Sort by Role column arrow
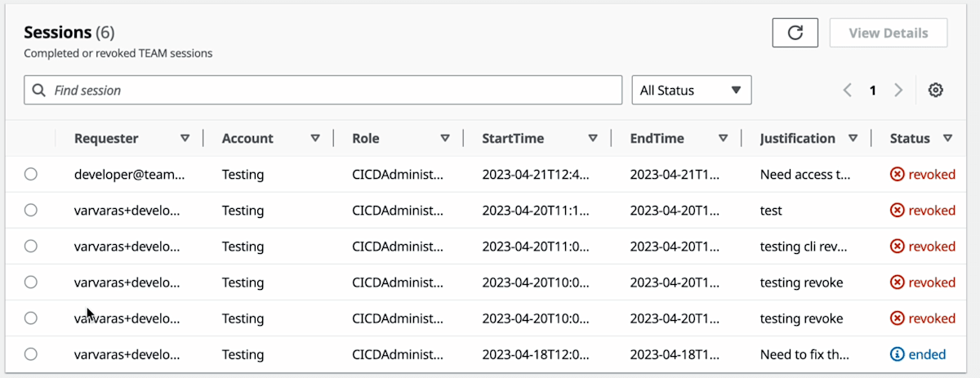This screenshot has width=980, height=378. pos(445,138)
